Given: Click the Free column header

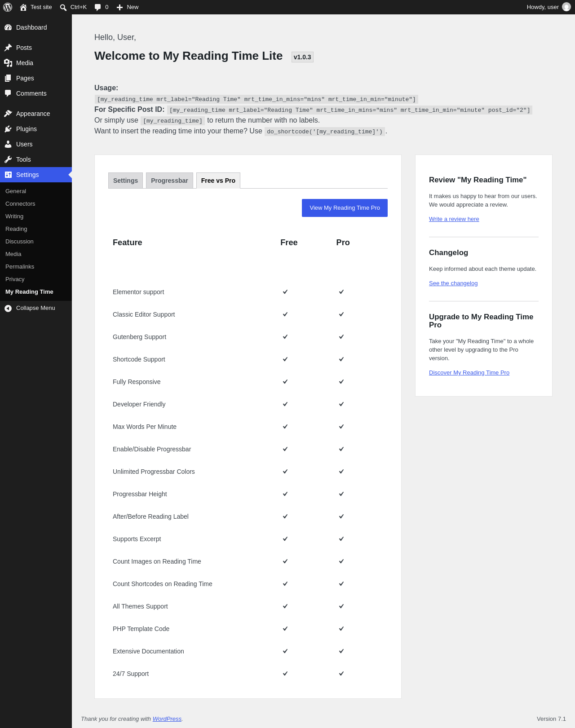Looking at the screenshot, I should [x=289, y=243].
